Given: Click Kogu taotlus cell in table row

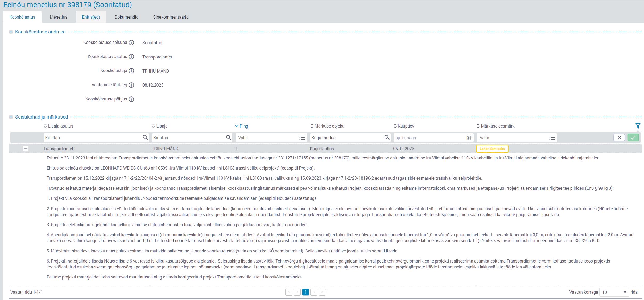Looking at the screenshot, I should point(322,149).
